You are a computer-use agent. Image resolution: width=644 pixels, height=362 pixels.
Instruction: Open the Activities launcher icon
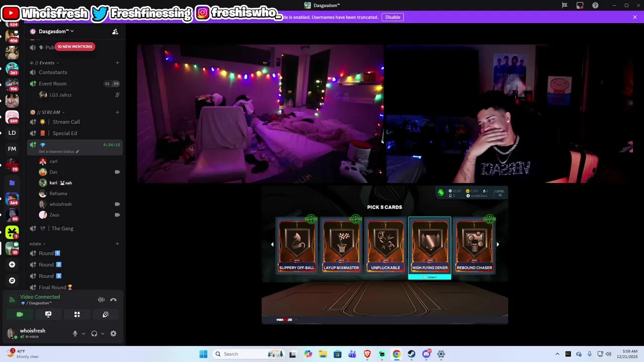77,314
